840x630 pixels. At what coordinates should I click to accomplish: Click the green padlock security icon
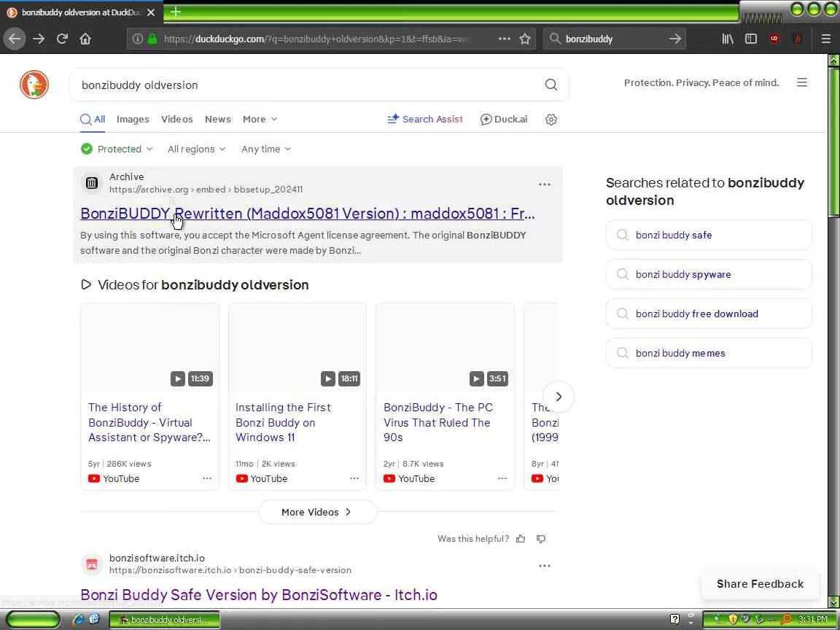(x=152, y=39)
